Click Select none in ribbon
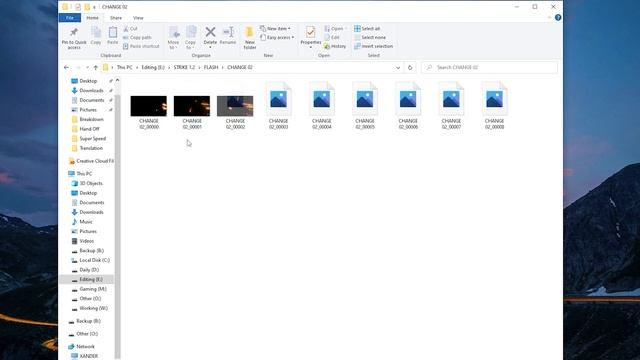This screenshot has width=640, height=360. coord(370,38)
